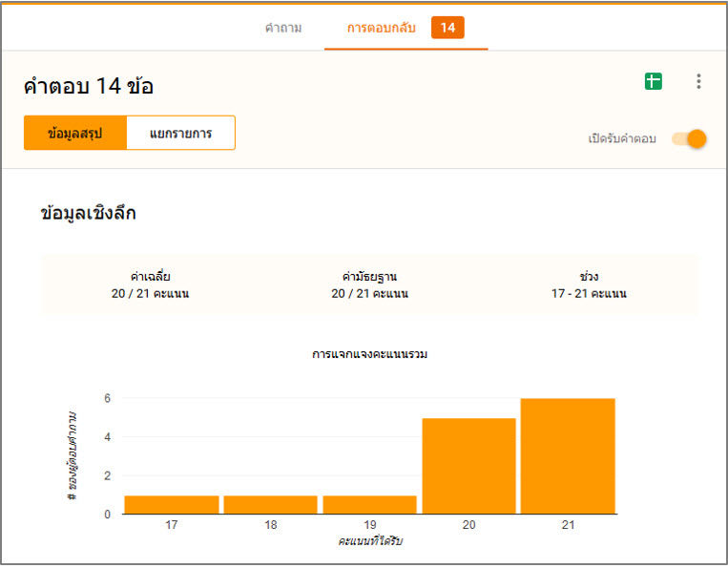Open the three-dot more options menu

coord(698,82)
